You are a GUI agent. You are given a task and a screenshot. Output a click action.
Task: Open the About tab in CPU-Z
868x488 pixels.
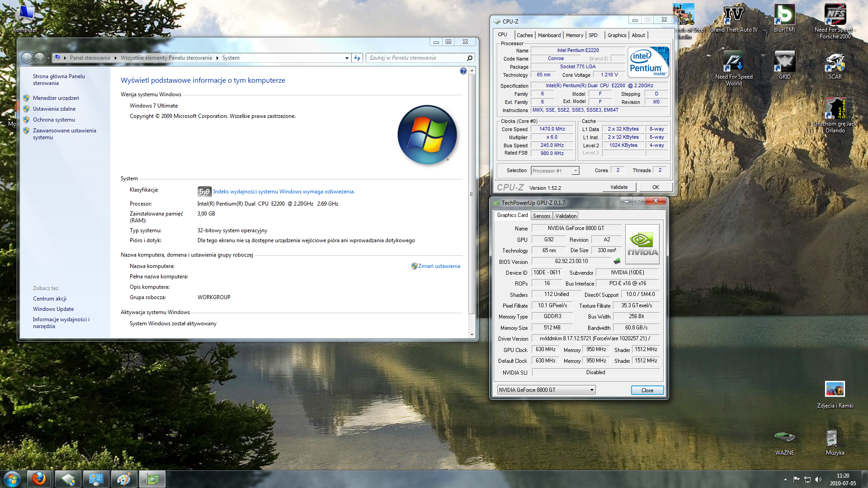tap(638, 35)
